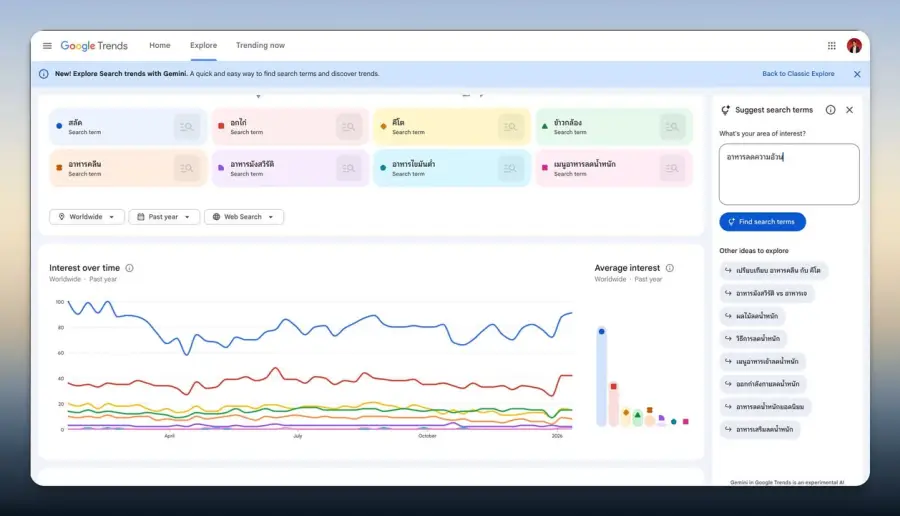Click the user profile avatar
This screenshot has height=516, width=900.
[x=854, y=45]
